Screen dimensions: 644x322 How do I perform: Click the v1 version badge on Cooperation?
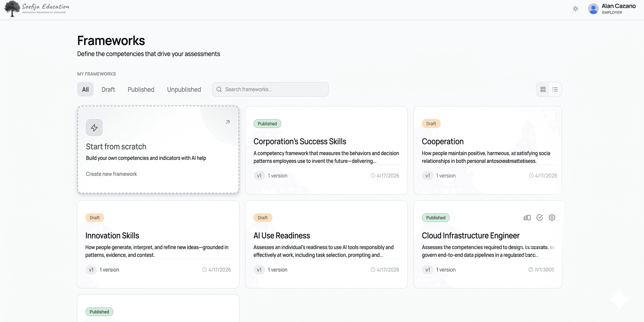point(428,176)
